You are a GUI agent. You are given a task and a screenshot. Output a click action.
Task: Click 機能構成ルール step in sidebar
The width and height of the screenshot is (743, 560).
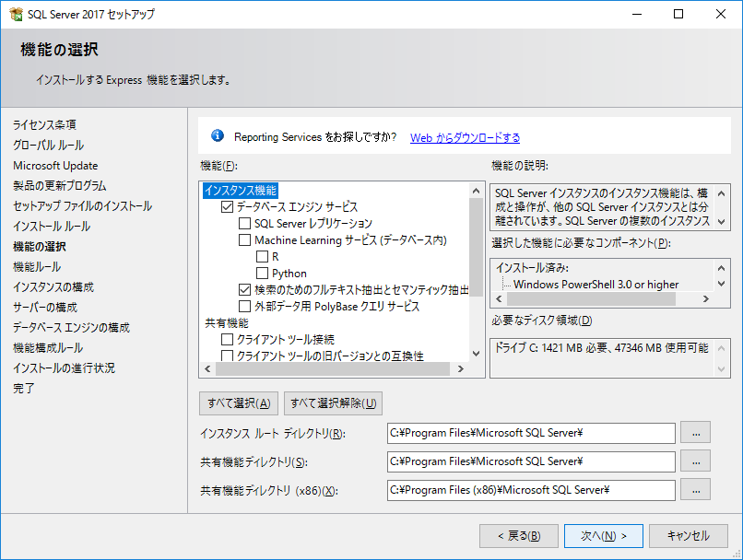click(x=48, y=348)
